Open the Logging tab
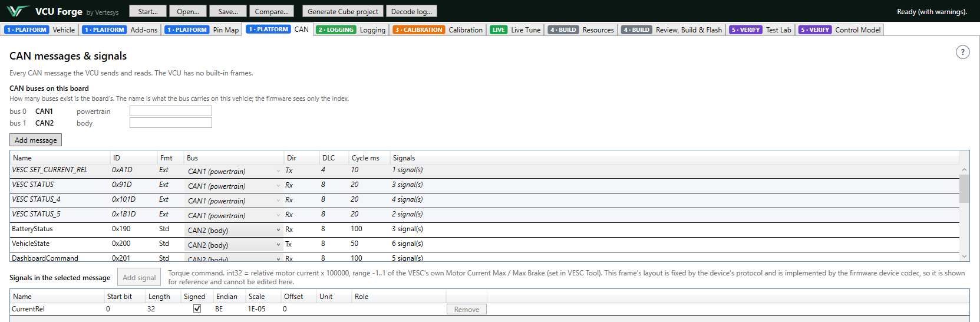 (x=351, y=29)
